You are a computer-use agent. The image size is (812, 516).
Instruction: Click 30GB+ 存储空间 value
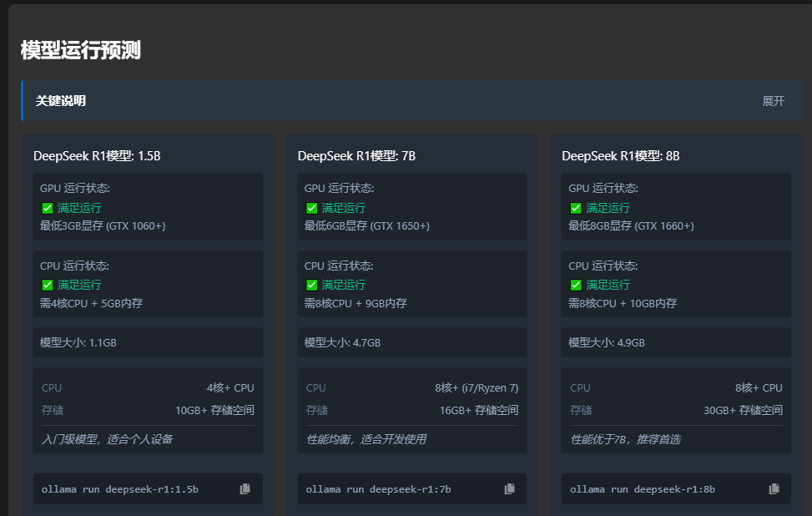(x=743, y=410)
